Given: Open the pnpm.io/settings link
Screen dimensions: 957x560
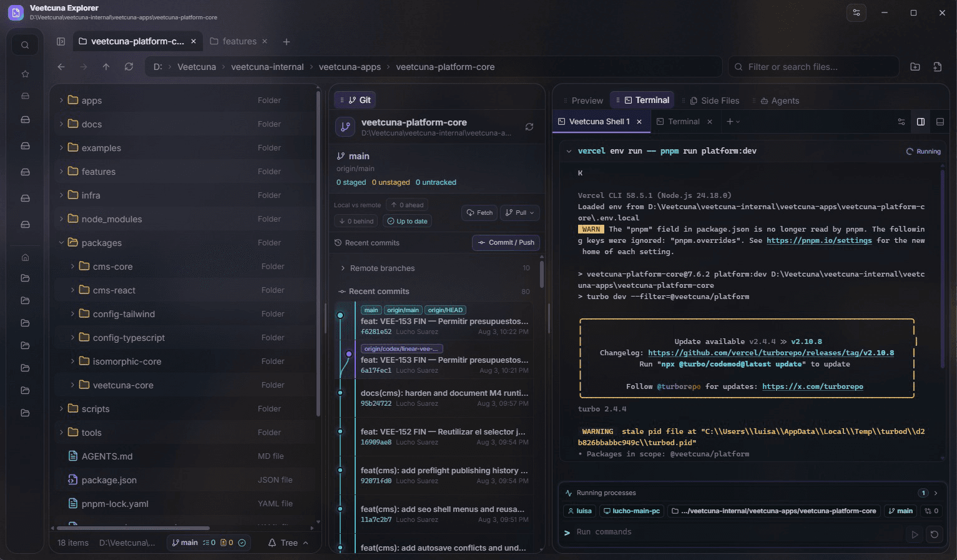Looking at the screenshot, I should pyautogui.click(x=819, y=240).
